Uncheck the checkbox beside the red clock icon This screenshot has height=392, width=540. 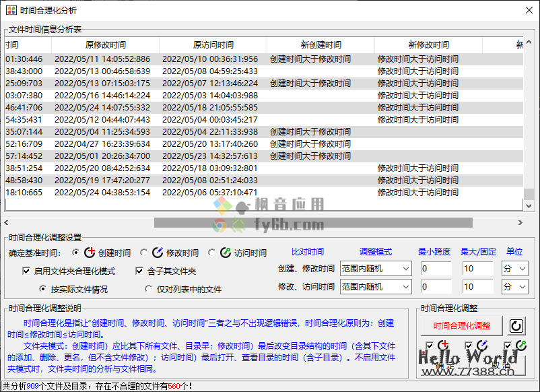click(430, 344)
